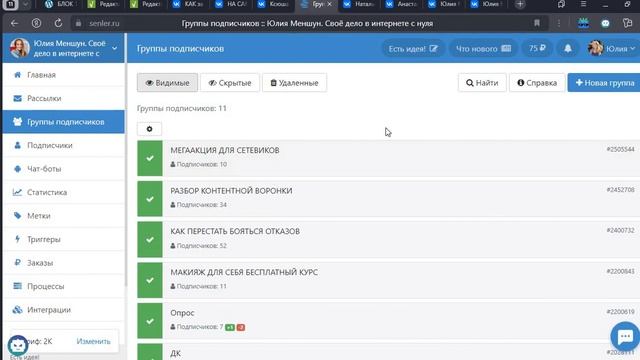Create a Новая группа
This screenshot has width=640, height=360.
(604, 83)
